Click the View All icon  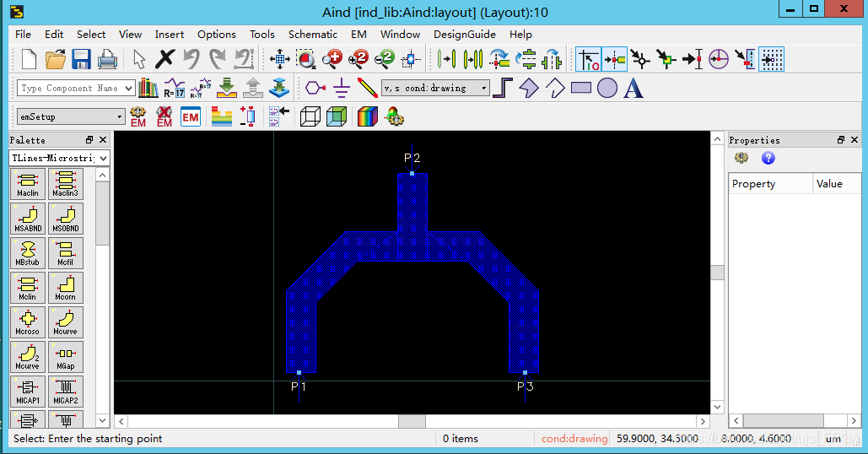(280, 59)
